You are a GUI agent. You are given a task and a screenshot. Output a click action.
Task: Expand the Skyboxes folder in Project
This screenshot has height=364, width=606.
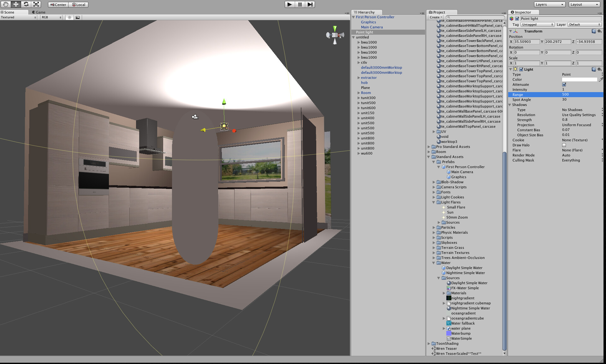(x=434, y=243)
